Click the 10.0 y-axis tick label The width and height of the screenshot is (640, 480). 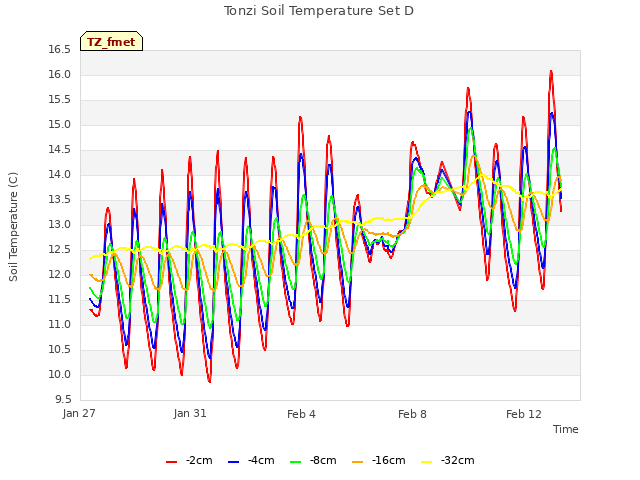60,374
